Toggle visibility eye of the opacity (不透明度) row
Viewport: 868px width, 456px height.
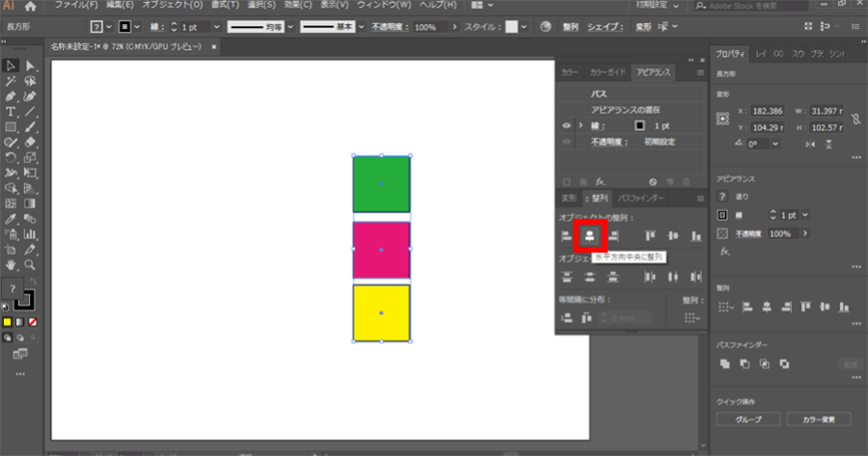point(566,142)
